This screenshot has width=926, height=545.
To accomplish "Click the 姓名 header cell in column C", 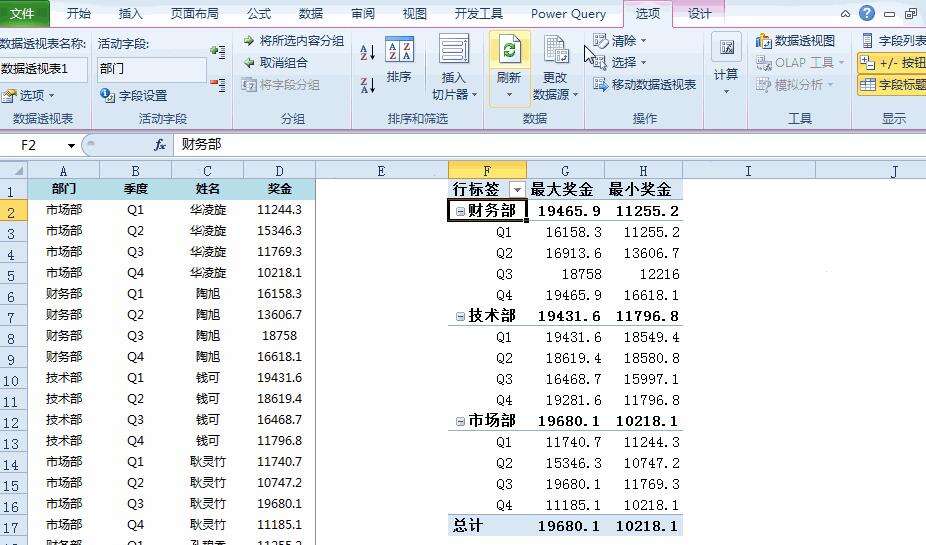I will pyautogui.click(x=207, y=189).
